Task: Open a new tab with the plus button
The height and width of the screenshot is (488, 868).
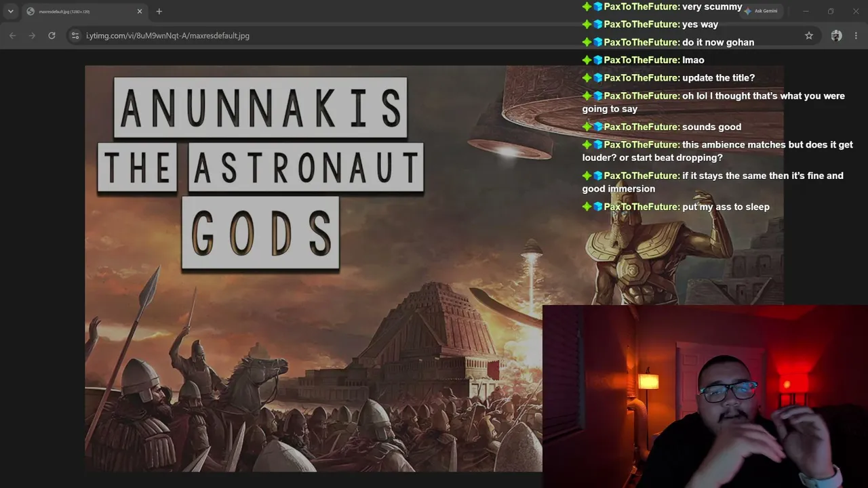Action: (159, 12)
